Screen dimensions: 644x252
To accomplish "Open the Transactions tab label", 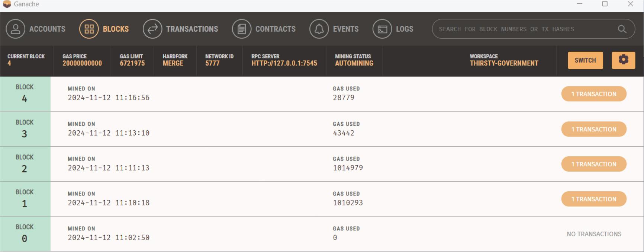I will (192, 29).
